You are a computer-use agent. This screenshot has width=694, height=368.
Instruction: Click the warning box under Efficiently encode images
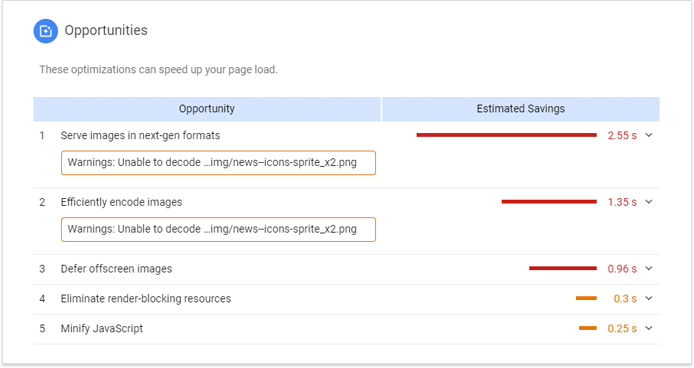(218, 229)
